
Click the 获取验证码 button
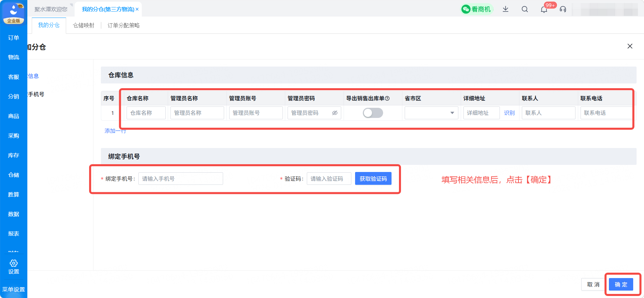tap(373, 179)
